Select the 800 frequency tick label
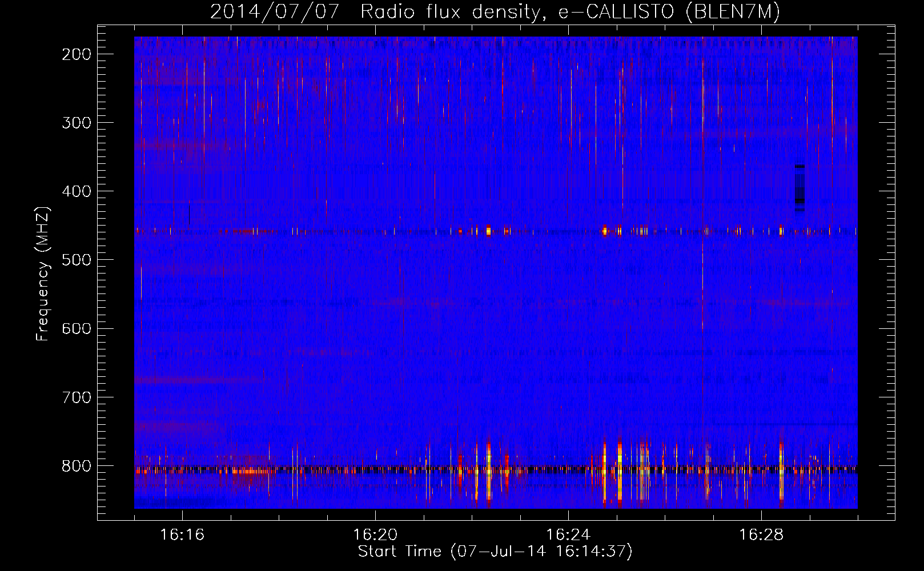 point(76,466)
